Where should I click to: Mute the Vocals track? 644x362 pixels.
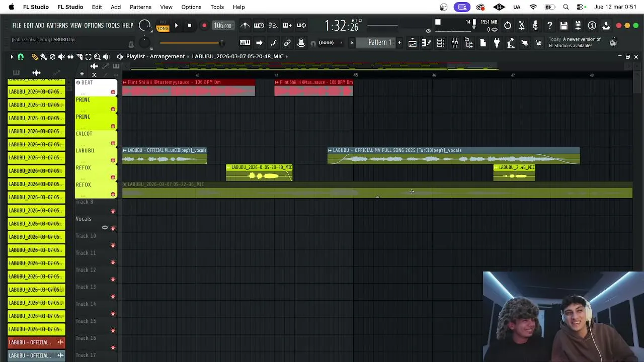point(113,228)
